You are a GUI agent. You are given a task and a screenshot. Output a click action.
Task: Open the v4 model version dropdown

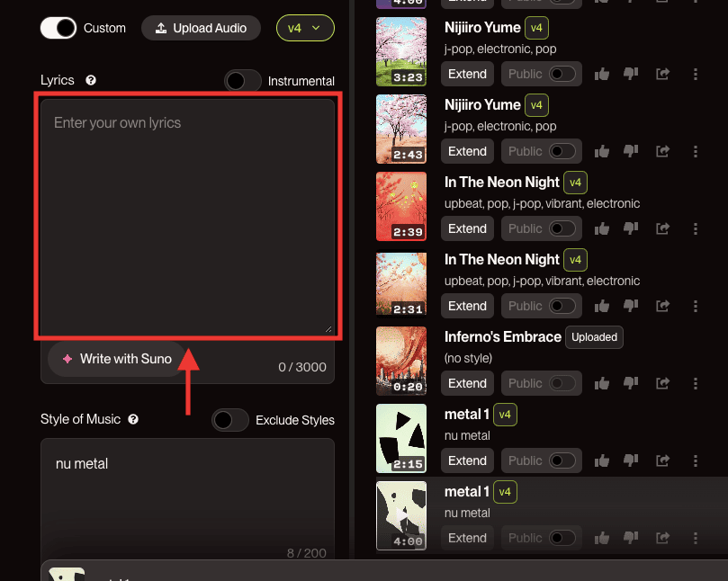[305, 28]
